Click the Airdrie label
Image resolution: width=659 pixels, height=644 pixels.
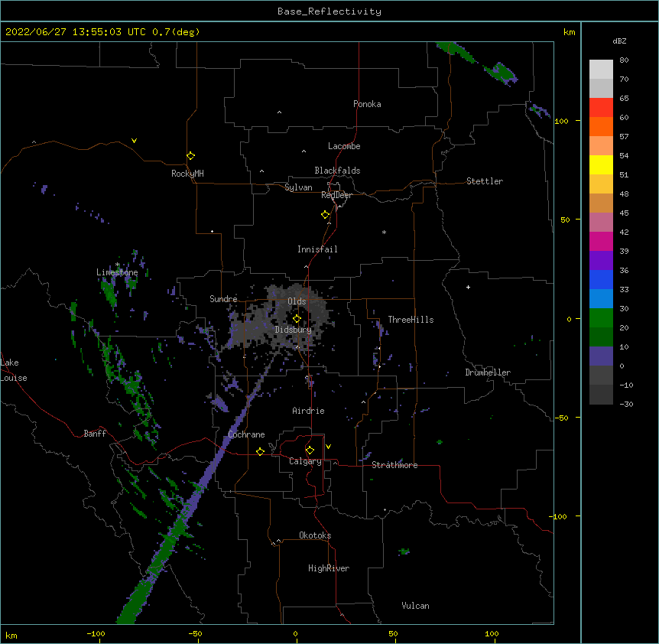pos(309,411)
